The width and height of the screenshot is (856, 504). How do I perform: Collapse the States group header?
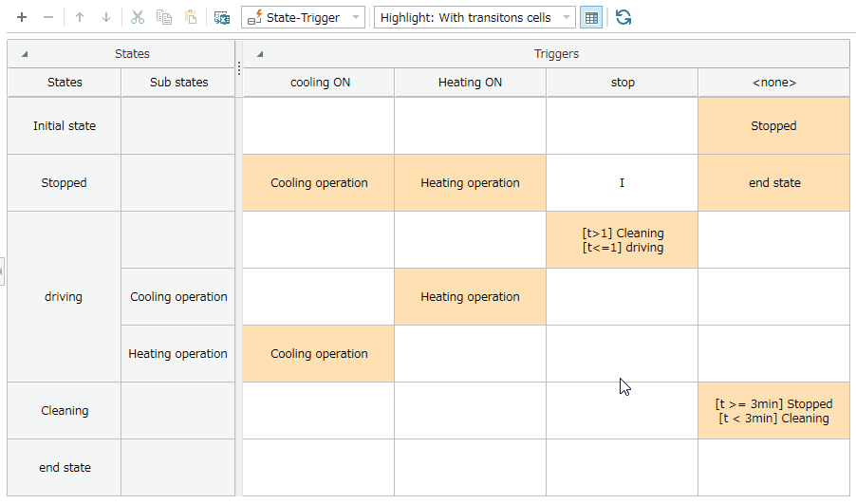tap(25, 53)
